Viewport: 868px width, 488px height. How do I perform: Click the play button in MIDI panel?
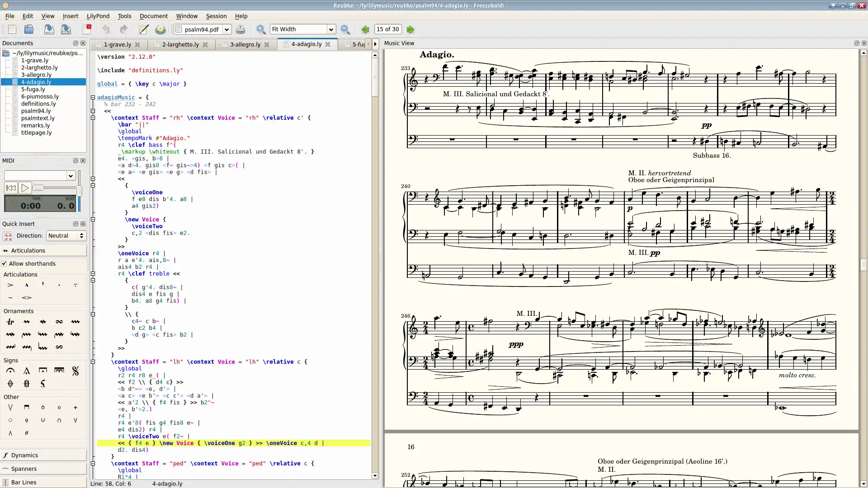[25, 188]
